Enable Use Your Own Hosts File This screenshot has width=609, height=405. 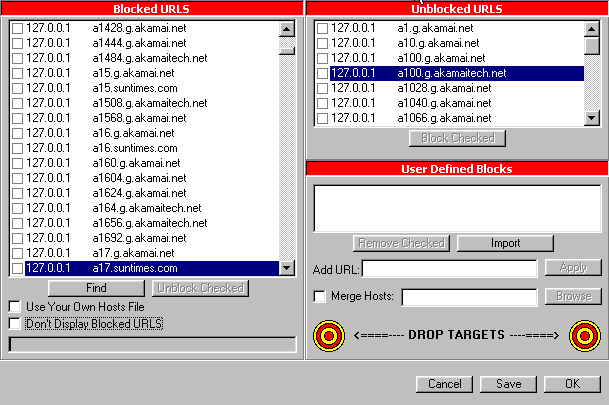[15, 307]
